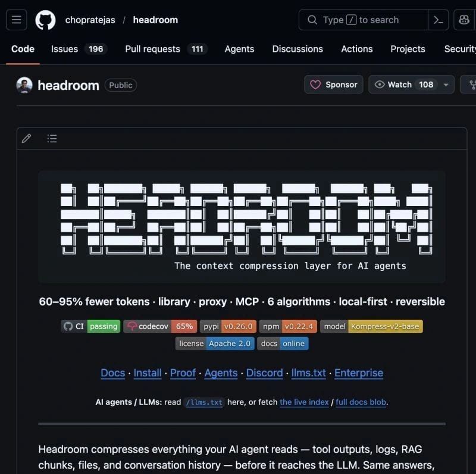Click the npm v0.22.4 badge

(x=288, y=326)
